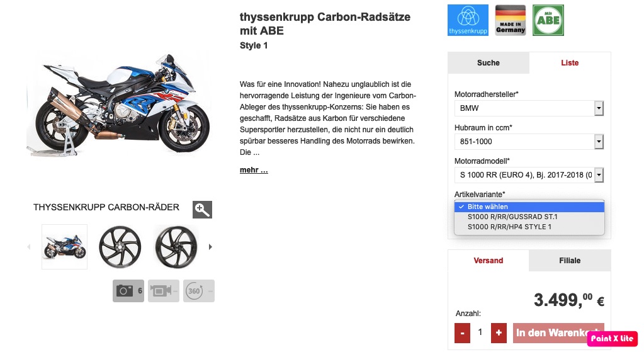Viewport: 644px width, 352px height.
Task: Switch to the Filiale tab
Action: click(570, 261)
